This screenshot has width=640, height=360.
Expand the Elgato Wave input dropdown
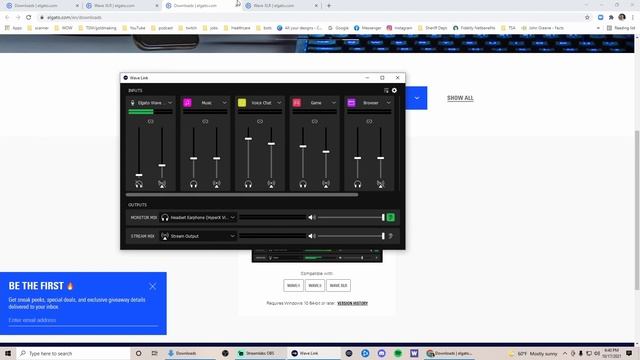point(170,103)
